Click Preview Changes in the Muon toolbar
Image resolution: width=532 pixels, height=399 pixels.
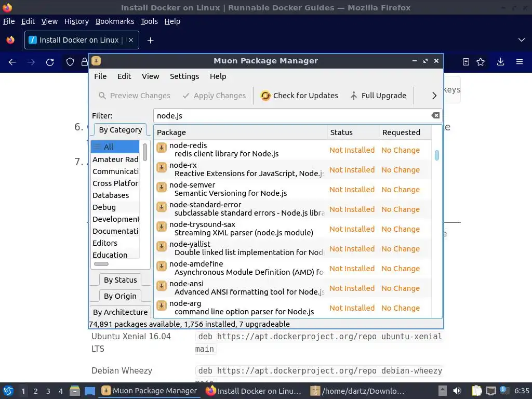click(x=135, y=96)
